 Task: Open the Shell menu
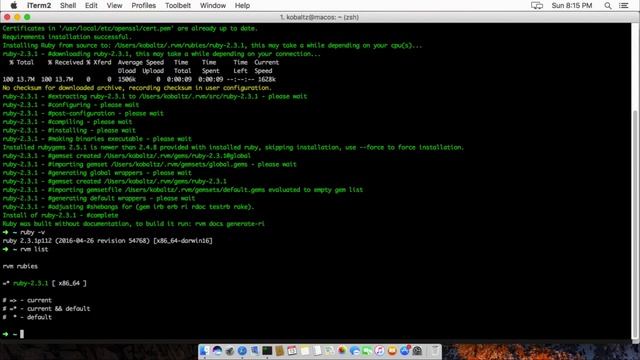(x=68, y=5)
